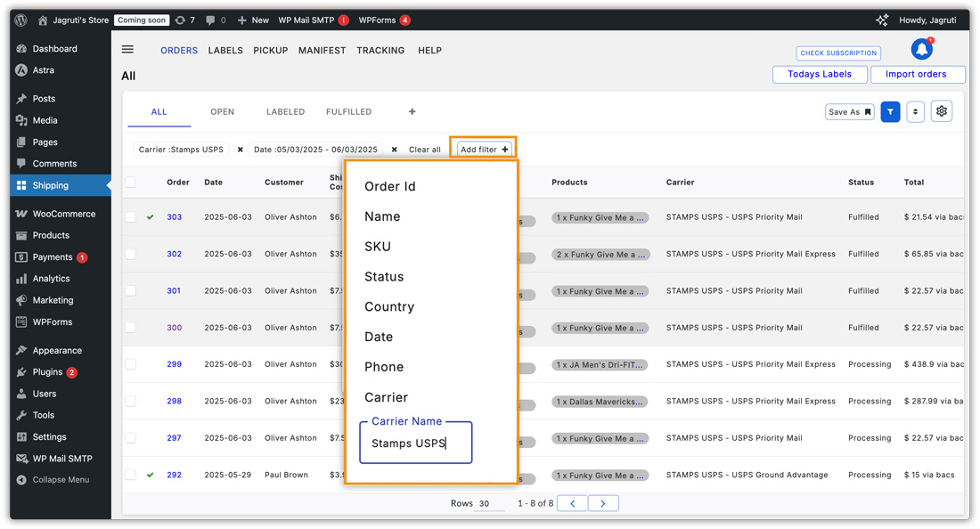Select checkbox for order 302
This screenshot has height=529, width=980.
point(131,254)
